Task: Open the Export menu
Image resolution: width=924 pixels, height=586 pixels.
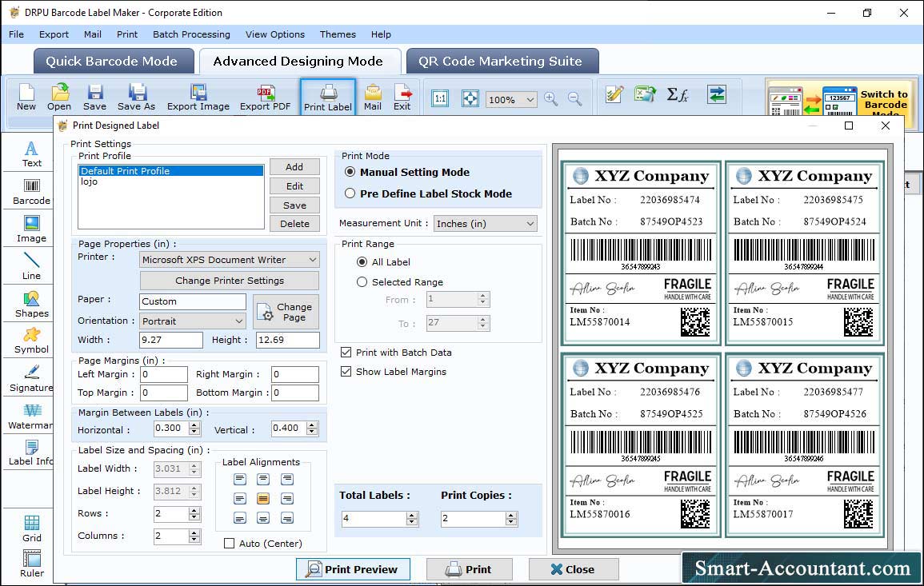Action: (54, 34)
